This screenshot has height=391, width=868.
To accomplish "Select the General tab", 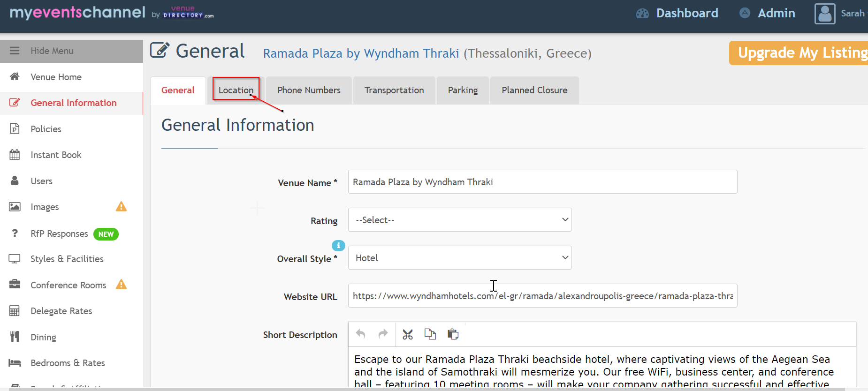I will (178, 90).
